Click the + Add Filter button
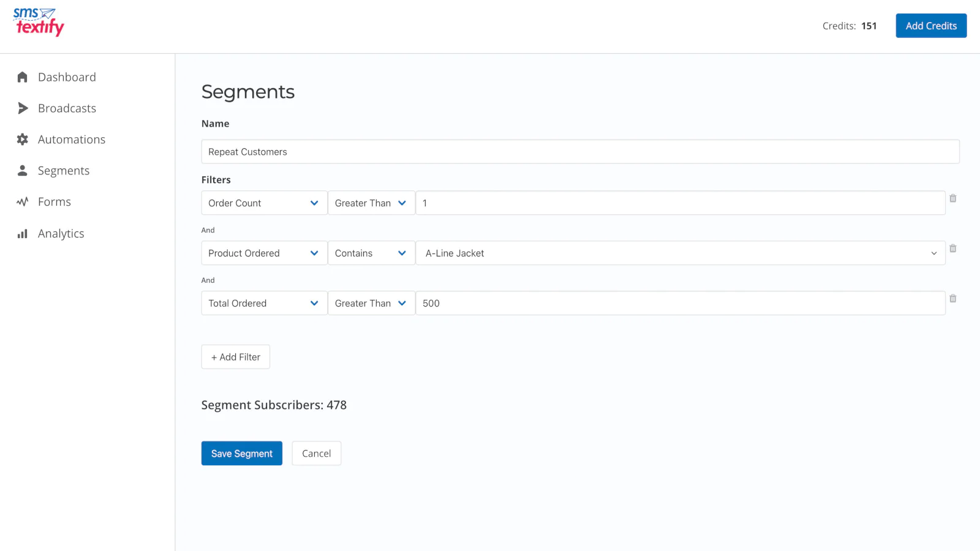 pyautogui.click(x=236, y=357)
